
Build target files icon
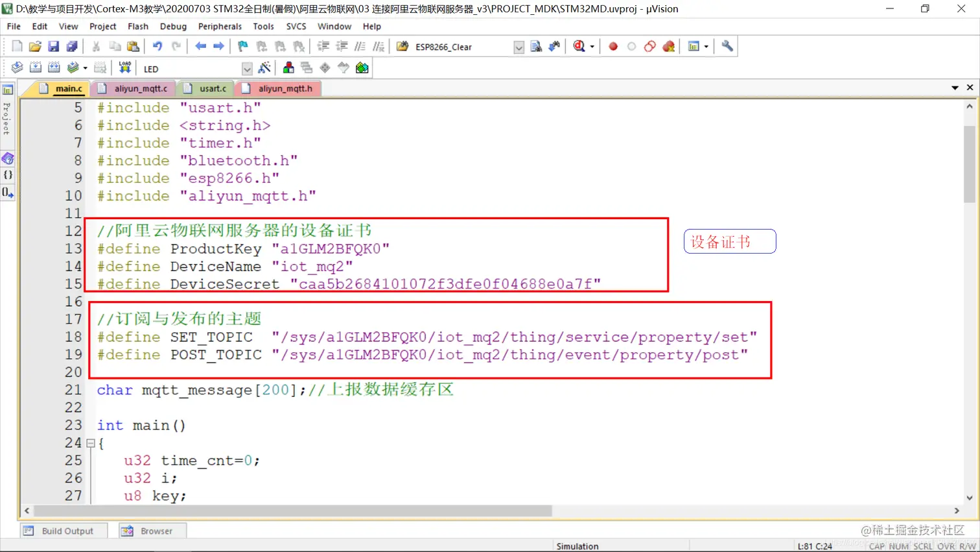tap(36, 67)
